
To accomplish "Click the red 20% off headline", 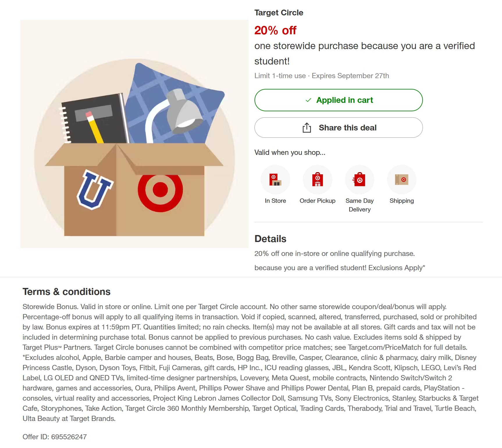I will (275, 30).
